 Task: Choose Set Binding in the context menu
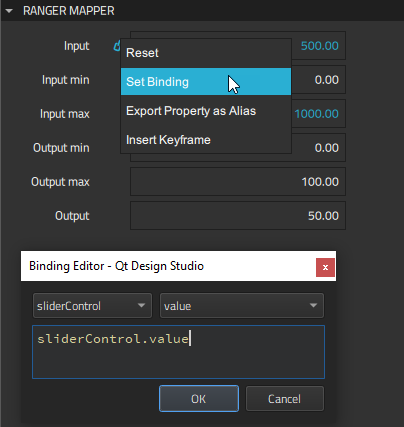(206, 82)
